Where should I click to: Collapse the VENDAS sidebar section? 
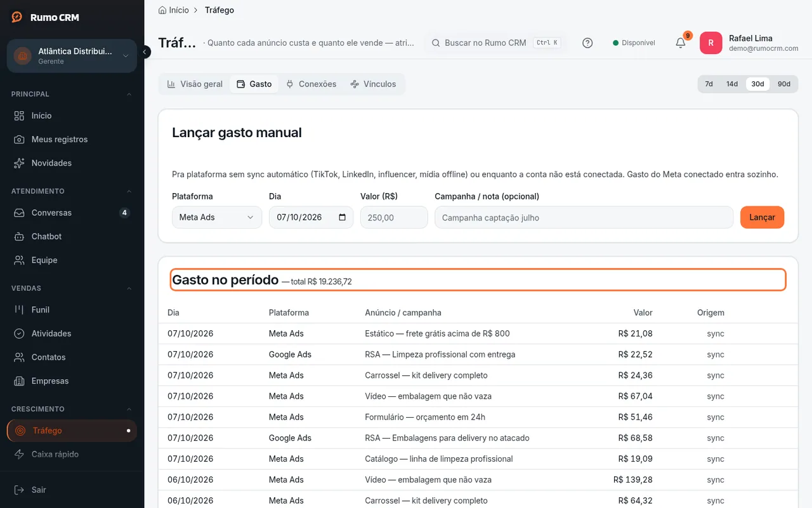pos(72,288)
